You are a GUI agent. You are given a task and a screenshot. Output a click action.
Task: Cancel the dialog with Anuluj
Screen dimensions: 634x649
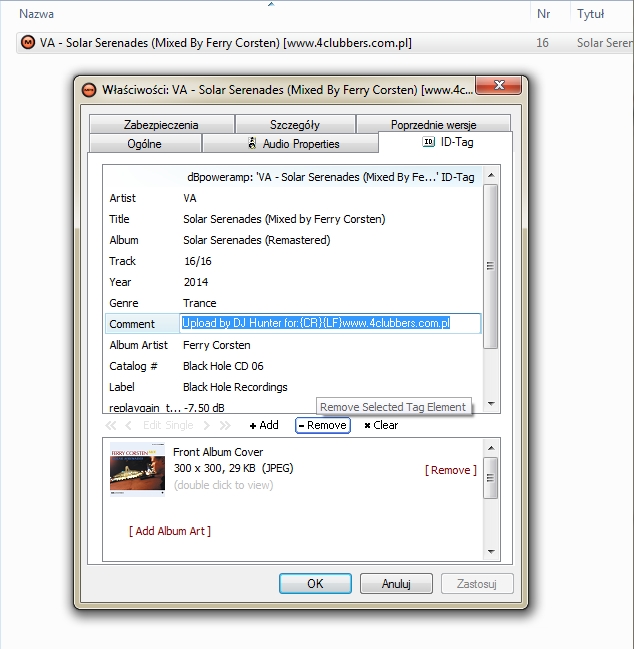click(x=396, y=584)
